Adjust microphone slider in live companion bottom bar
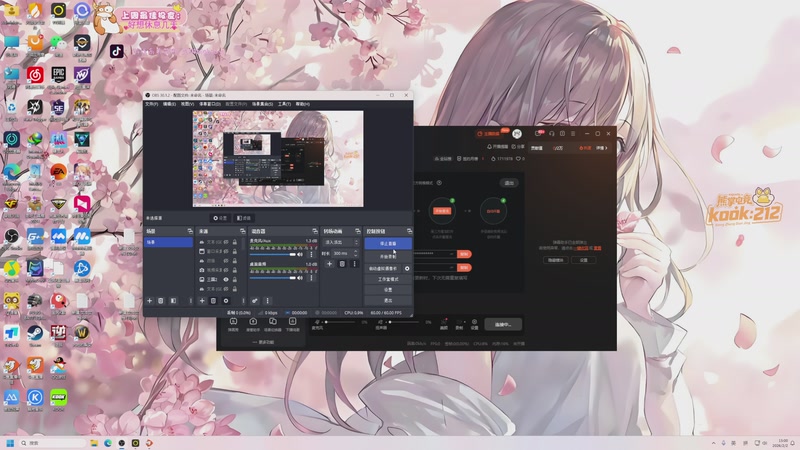800x450 pixels. pos(339,322)
